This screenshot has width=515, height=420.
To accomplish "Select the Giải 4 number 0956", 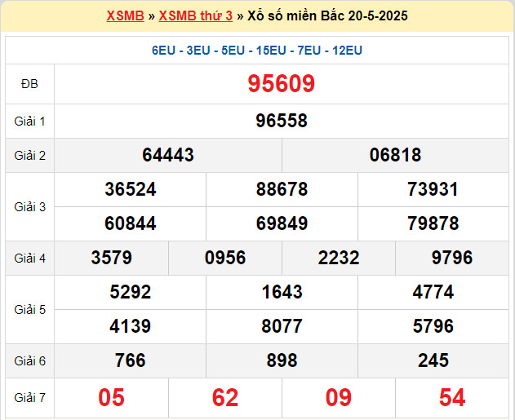I will [x=225, y=258].
